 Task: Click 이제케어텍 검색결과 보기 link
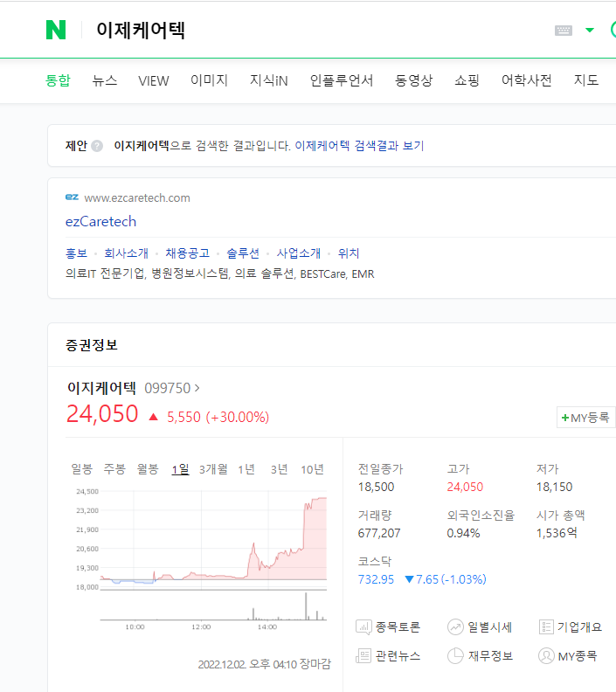click(359, 146)
